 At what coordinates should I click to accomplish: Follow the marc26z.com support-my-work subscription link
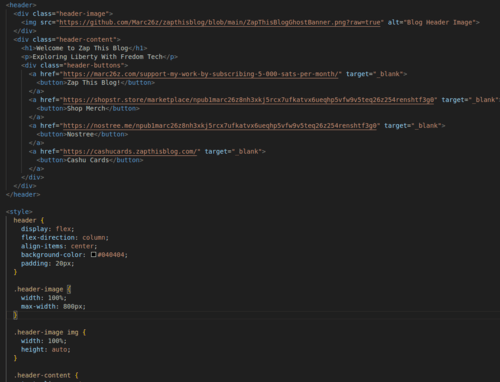tap(201, 74)
